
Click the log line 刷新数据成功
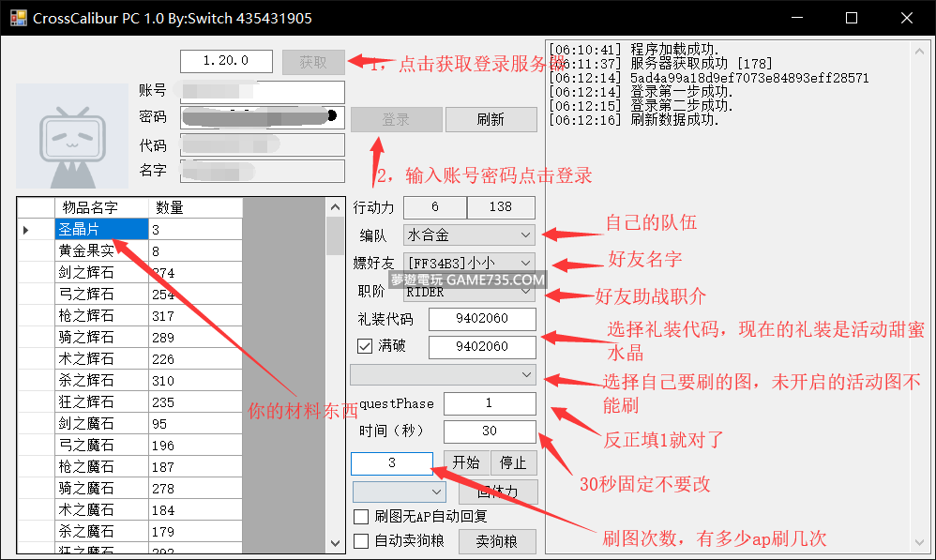(634, 119)
